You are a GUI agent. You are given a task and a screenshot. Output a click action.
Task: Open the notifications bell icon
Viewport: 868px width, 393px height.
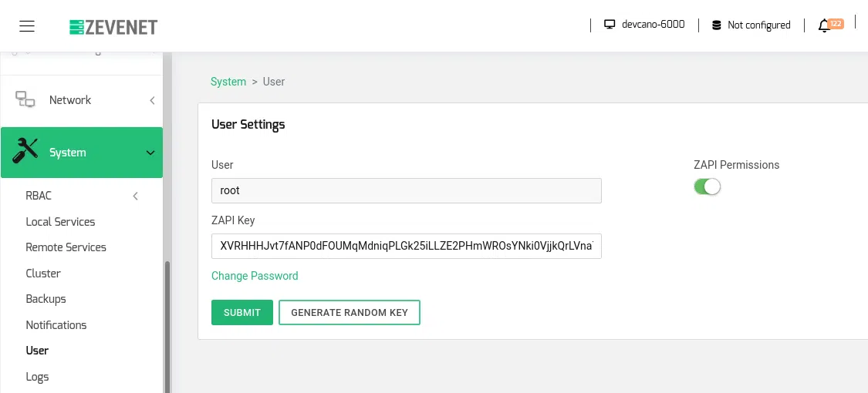coord(823,25)
